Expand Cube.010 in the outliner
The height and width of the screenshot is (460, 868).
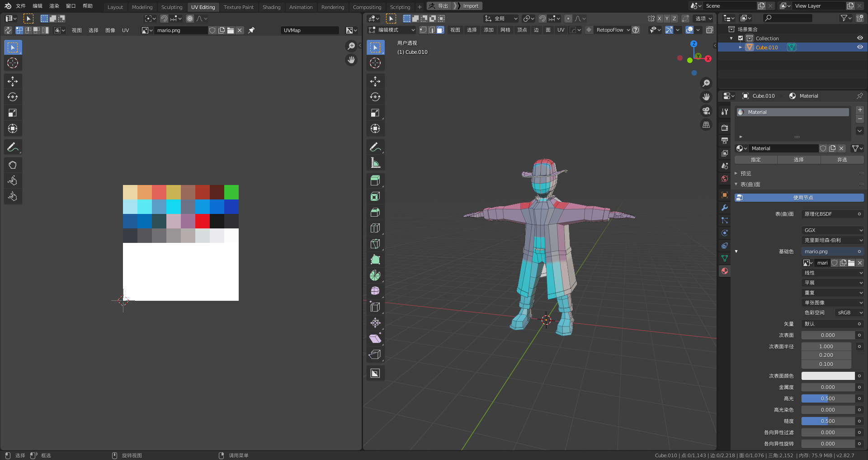coord(740,47)
